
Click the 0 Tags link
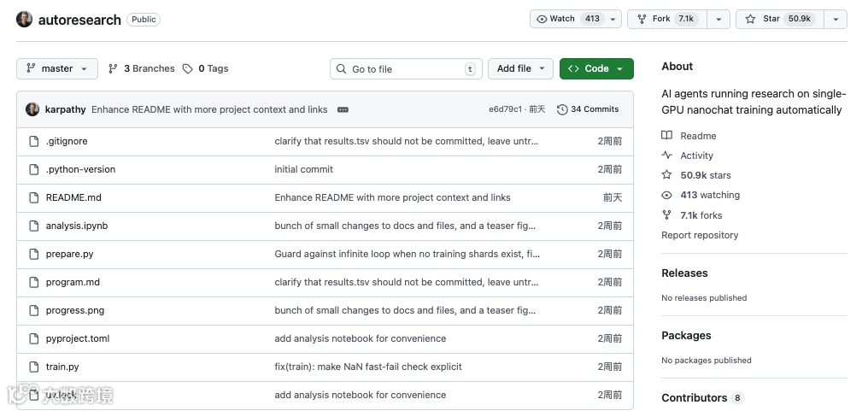click(206, 68)
